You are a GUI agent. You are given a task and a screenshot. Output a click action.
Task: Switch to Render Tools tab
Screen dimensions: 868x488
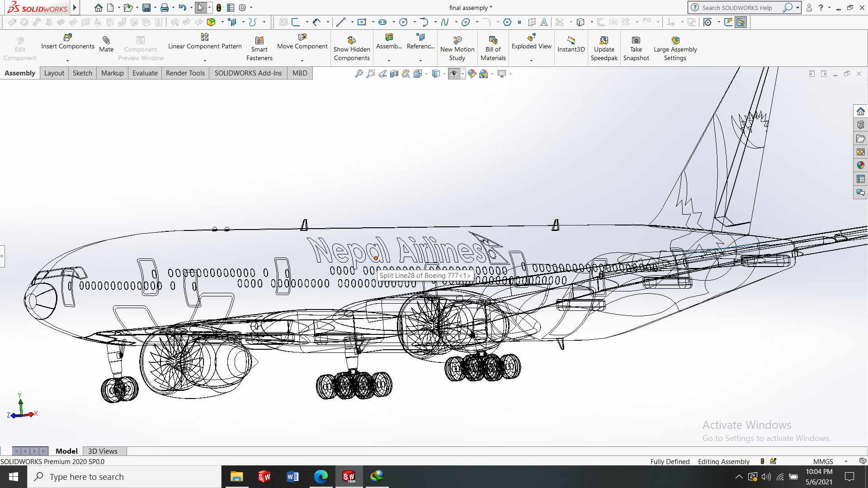pyautogui.click(x=185, y=73)
